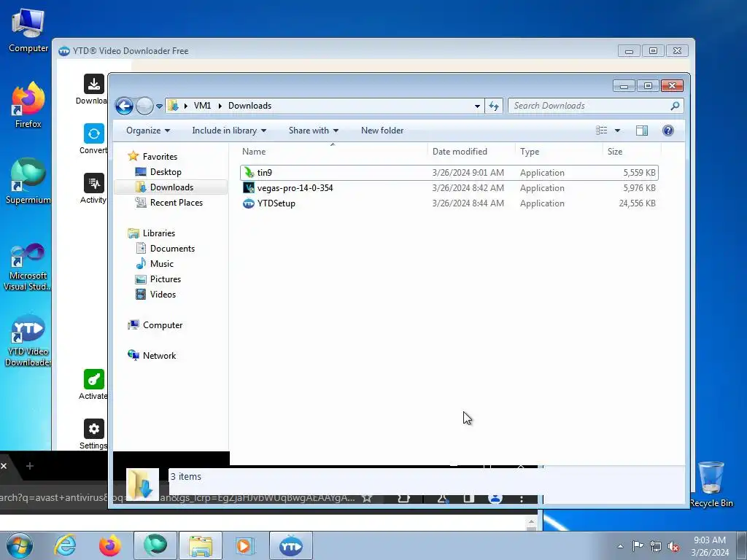The image size is (747, 560).
Task: Select the tin9 application file
Action: click(449, 173)
